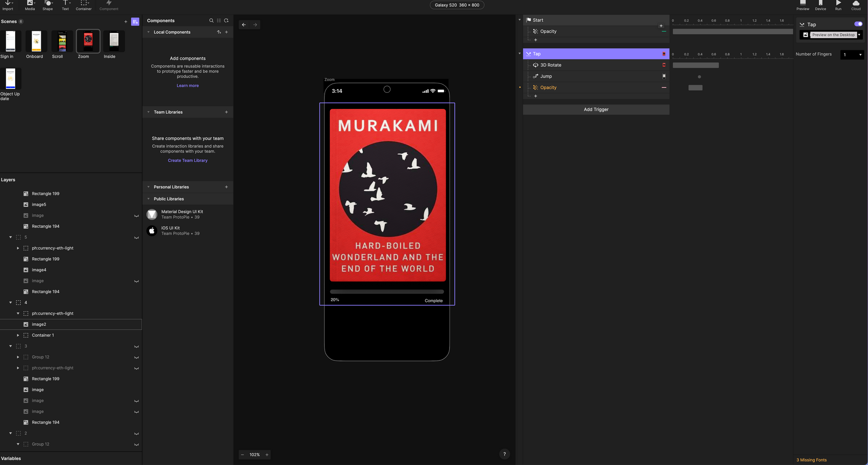Add a Team Library with plus icon
The height and width of the screenshot is (465, 868).
pos(226,112)
